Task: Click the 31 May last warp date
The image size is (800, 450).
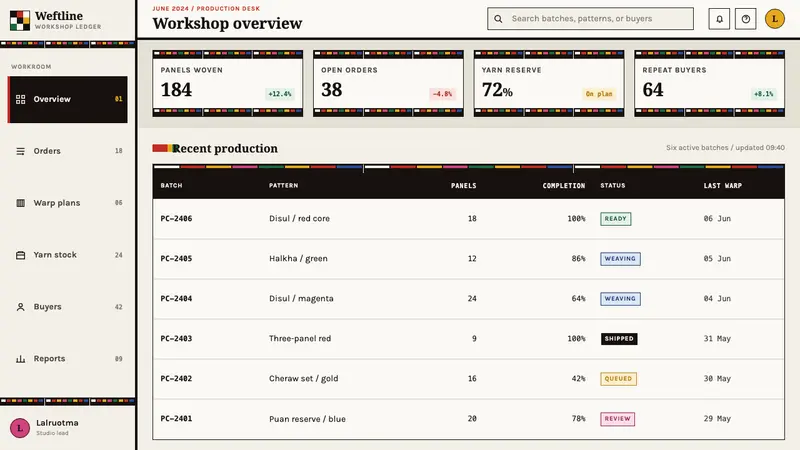Action: point(717,339)
